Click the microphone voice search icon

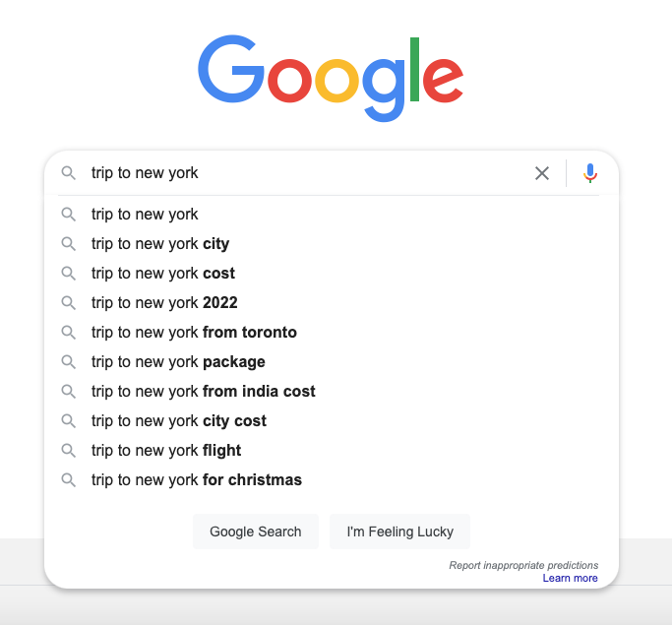click(590, 173)
